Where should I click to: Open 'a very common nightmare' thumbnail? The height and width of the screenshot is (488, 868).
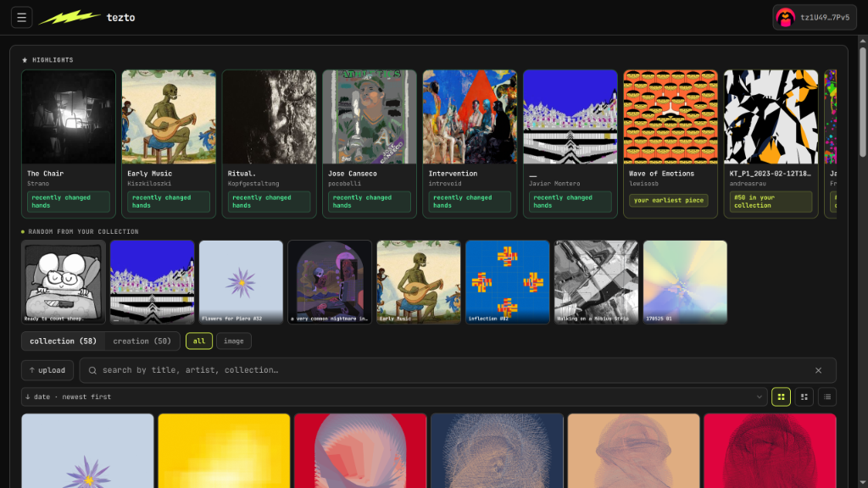(x=330, y=282)
